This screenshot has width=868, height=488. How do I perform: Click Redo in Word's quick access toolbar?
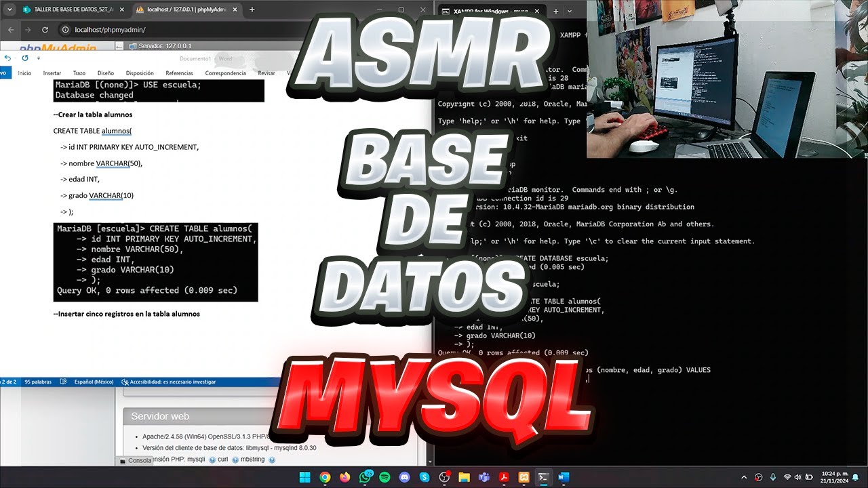click(25, 58)
